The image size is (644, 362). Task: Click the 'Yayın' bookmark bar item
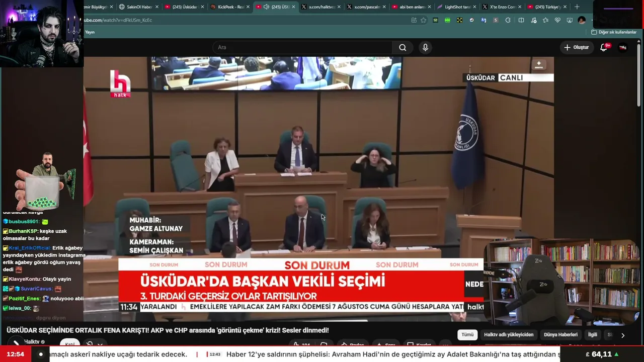click(x=90, y=32)
